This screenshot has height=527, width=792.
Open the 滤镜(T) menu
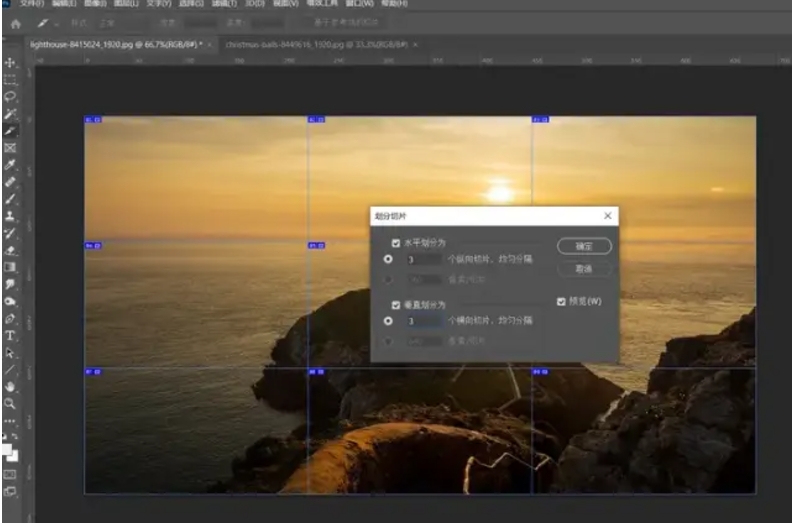click(x=224, y=4)
